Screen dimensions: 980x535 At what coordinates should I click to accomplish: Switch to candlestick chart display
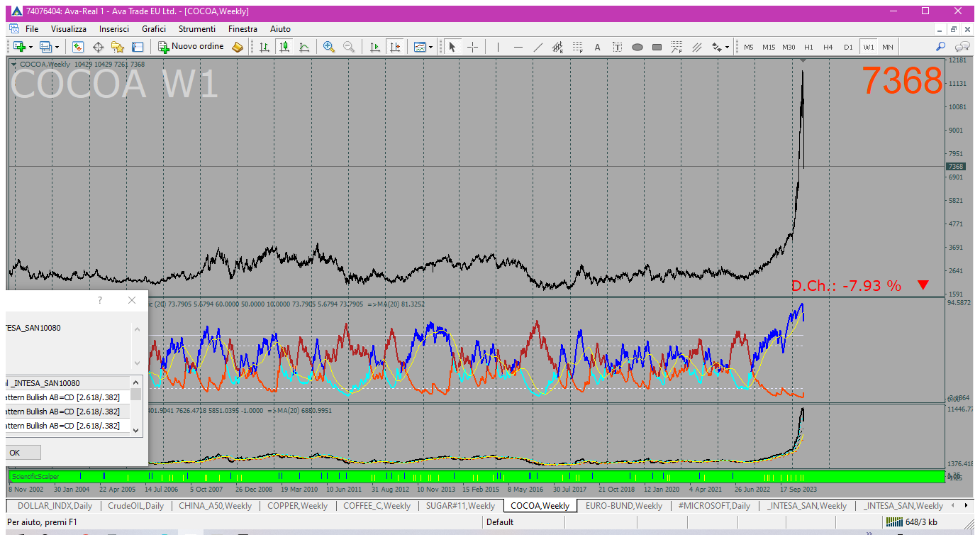(x=284, y=47)
